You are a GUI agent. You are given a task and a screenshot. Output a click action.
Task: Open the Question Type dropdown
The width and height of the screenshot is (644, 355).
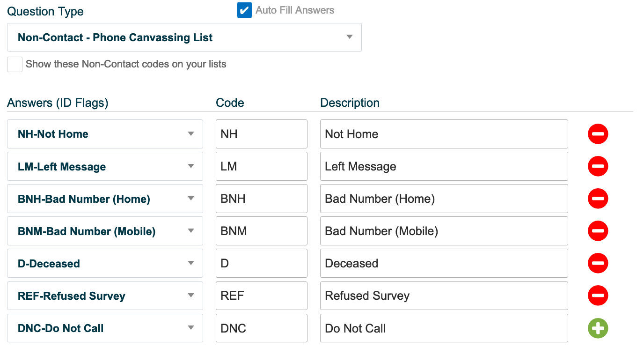(x=184, y=37)
